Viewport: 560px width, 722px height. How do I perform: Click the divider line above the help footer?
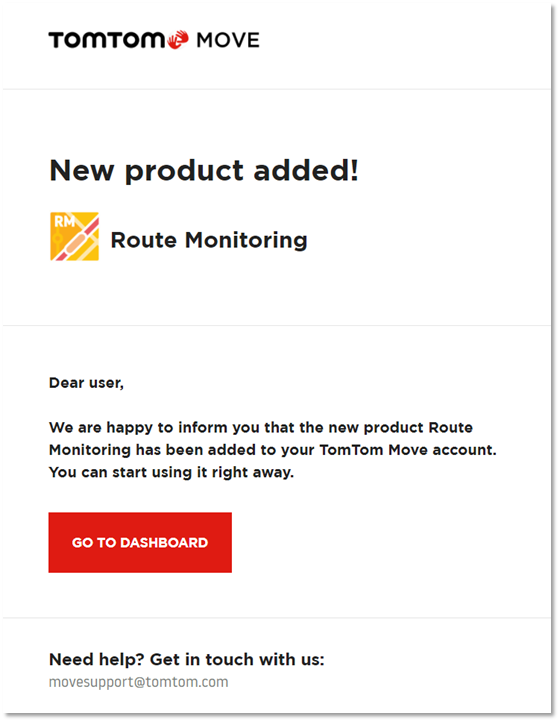[x=277, y=617]
